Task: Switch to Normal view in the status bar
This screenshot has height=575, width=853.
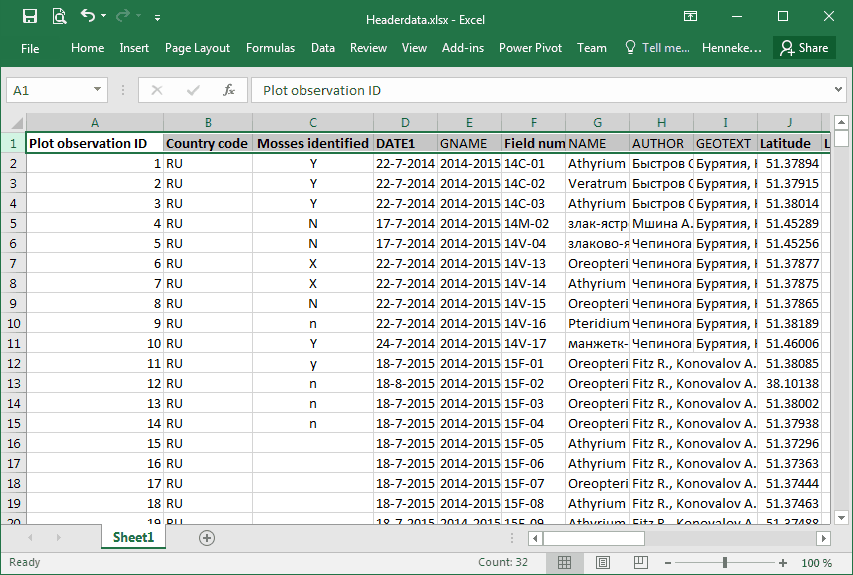Action: tap(564, 562)
